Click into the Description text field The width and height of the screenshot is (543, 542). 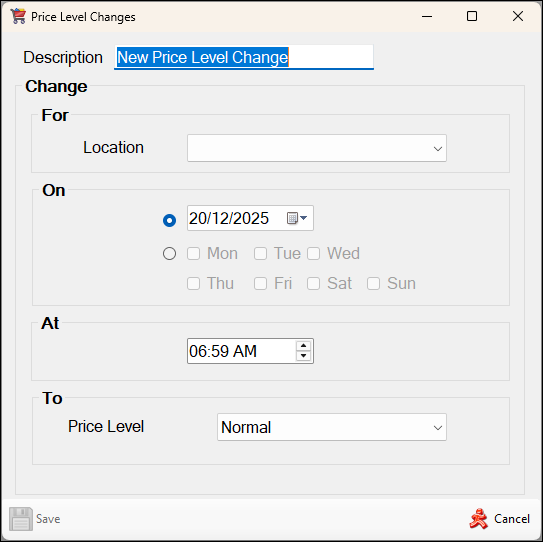(244, 57)
